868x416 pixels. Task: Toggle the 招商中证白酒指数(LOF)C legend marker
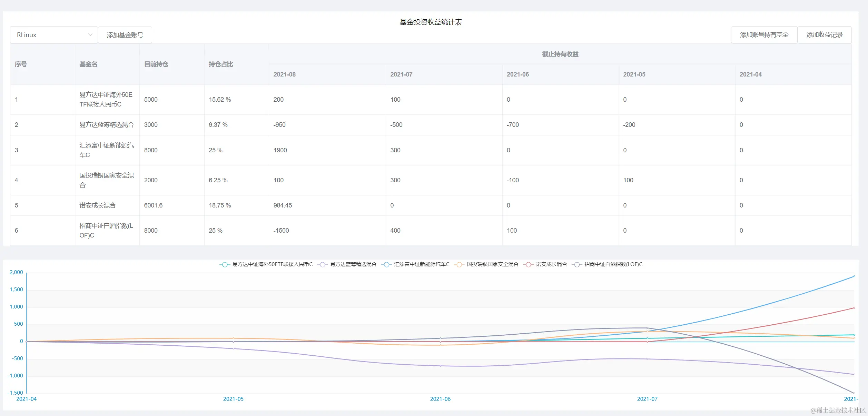pos(577,265)
